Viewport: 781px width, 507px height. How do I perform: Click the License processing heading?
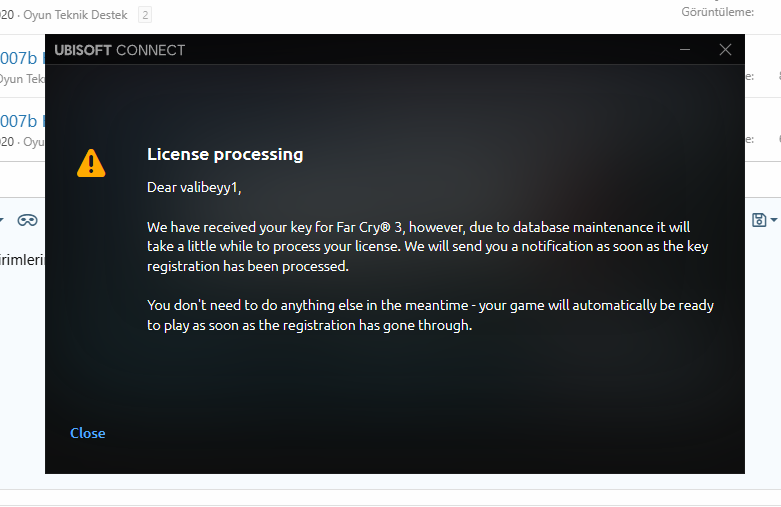coord(225,154)
